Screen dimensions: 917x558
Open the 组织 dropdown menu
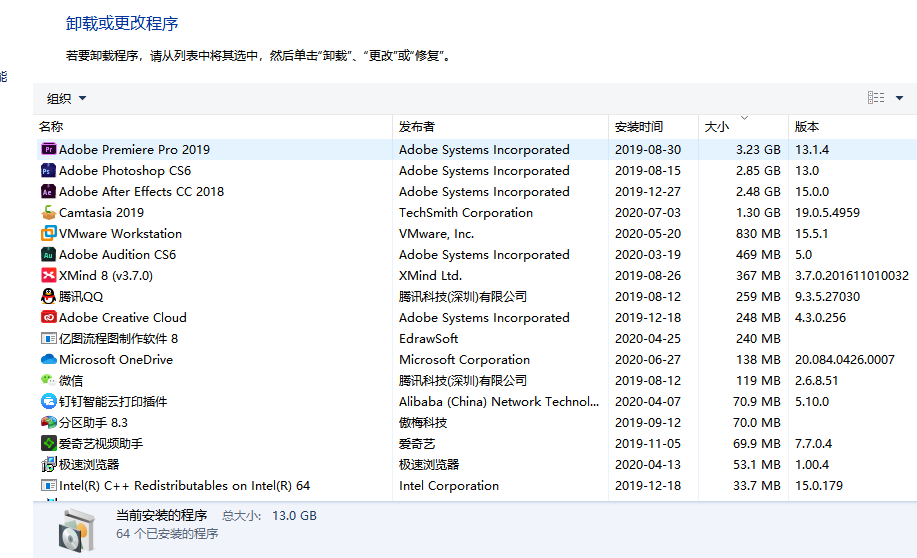pyautogui.click(x=66, y=98)
